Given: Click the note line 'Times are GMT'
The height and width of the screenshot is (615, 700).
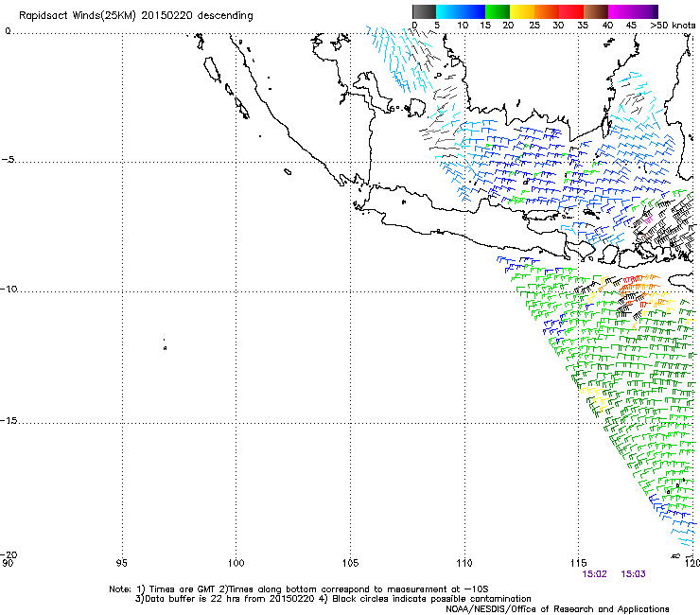Looking at the screenshot, I should (183, 589).
